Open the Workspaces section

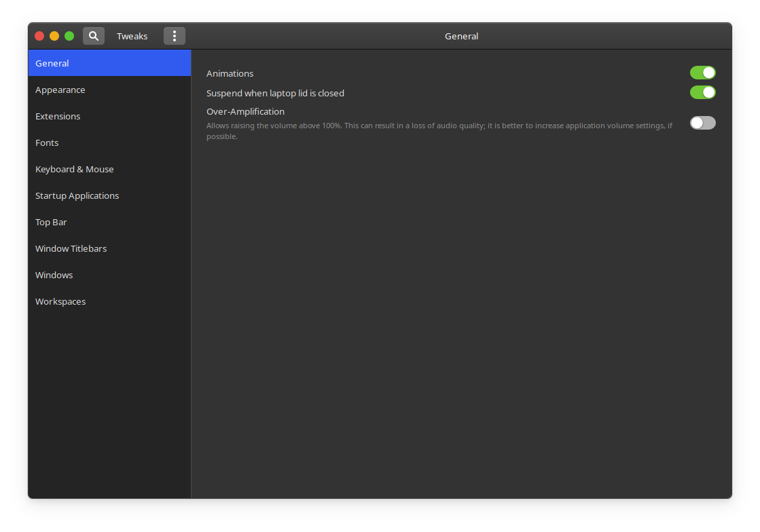pos(109,301)
